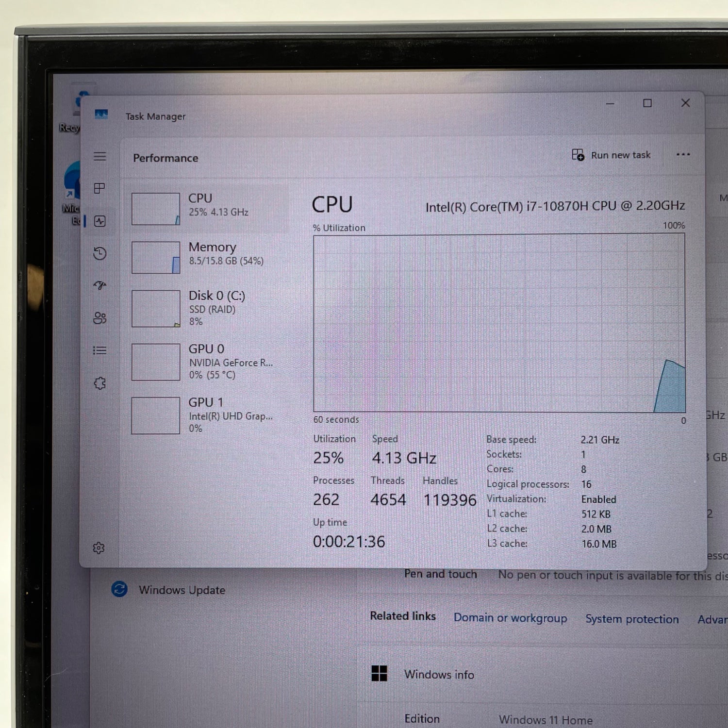This screenshot has width=728, height=728.
Task: Click the Base speed 2.21 GHz value
Action: click(600, 440)
